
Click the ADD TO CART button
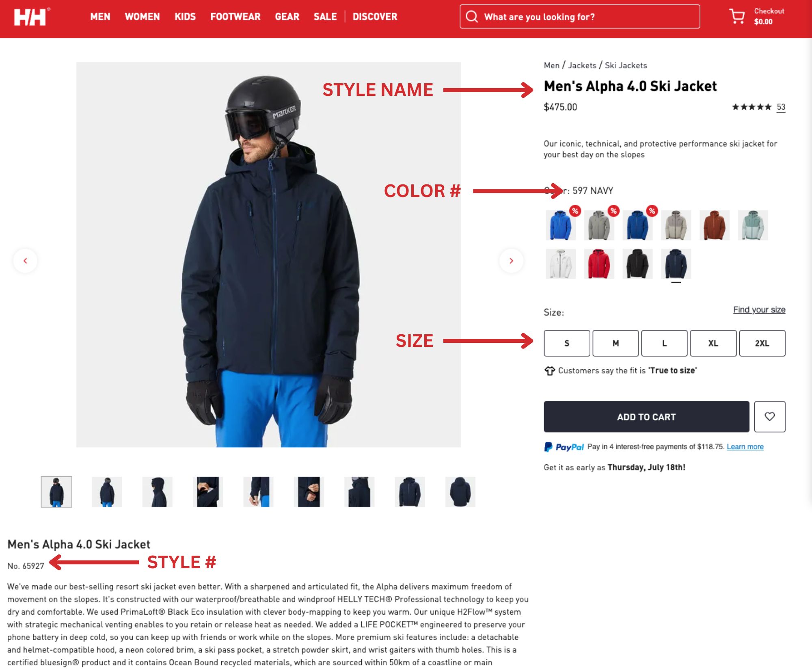point(646,417)
